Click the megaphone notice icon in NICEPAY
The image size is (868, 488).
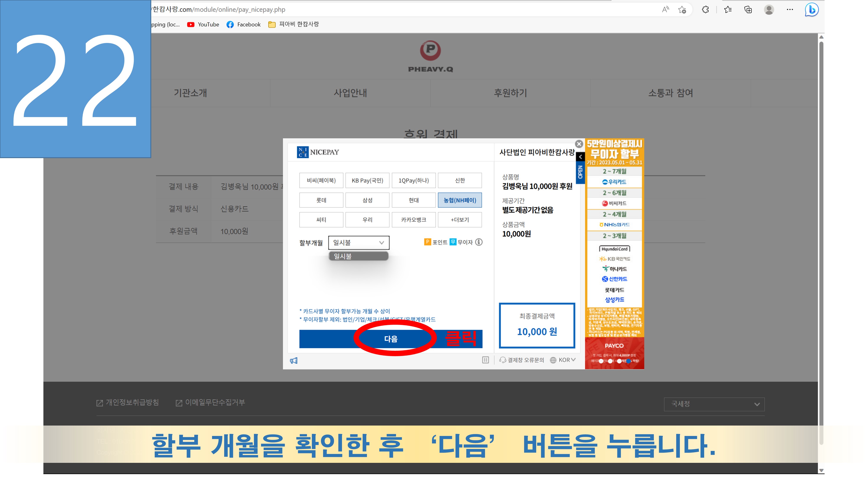pyautogui.click(x=293, y=361)
